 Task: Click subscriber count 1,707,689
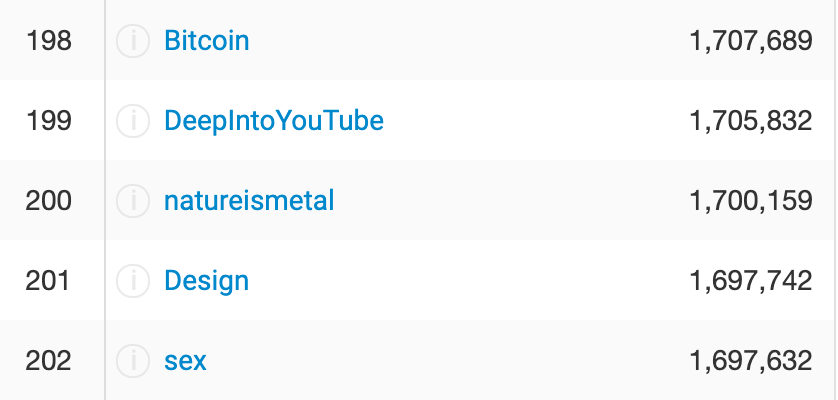(x=751, y=41)
